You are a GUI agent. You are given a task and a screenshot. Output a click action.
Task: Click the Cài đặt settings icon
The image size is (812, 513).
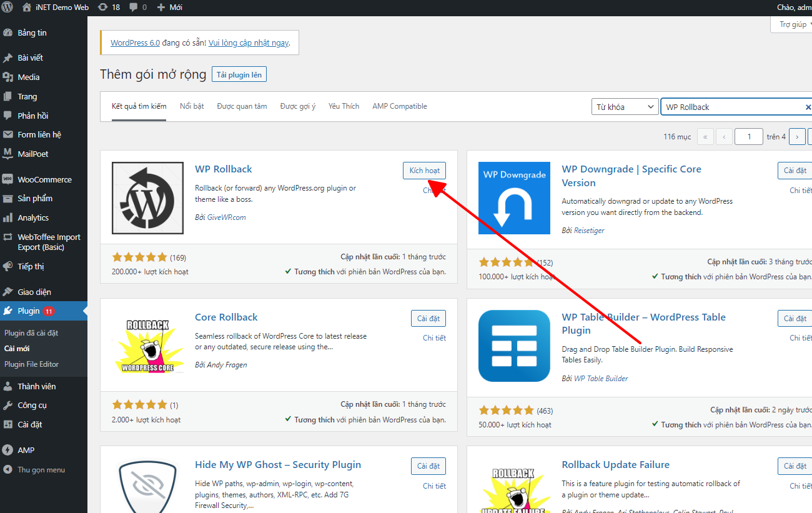[8, 424]
